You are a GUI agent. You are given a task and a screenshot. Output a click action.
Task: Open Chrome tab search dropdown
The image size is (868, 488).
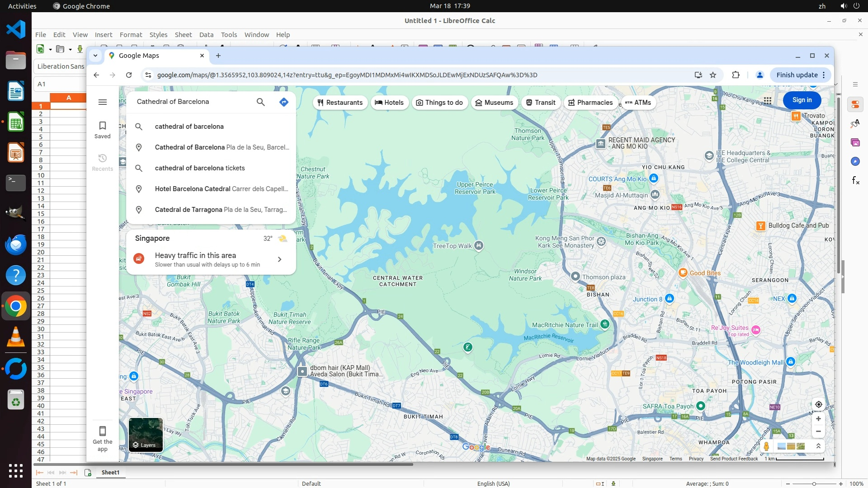[x=95, y=56]
